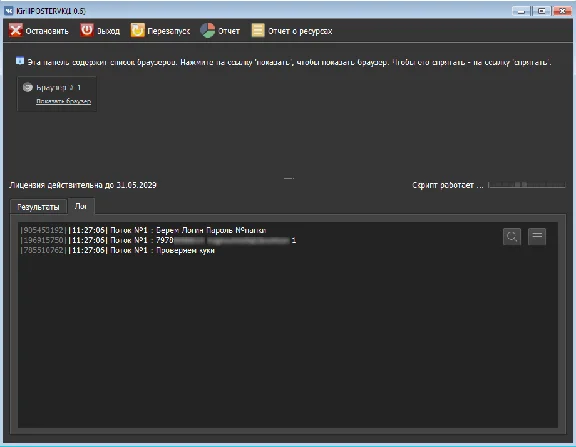Minimize the window

[521, 11]
